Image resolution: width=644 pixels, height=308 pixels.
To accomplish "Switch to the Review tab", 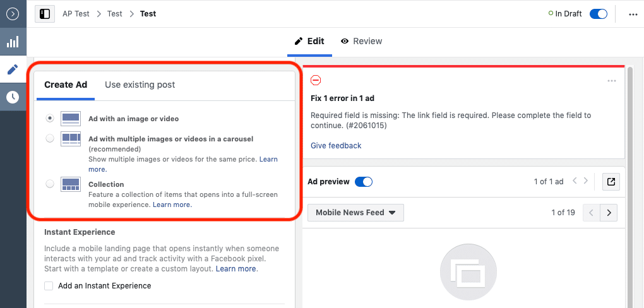I will (362, 41).
